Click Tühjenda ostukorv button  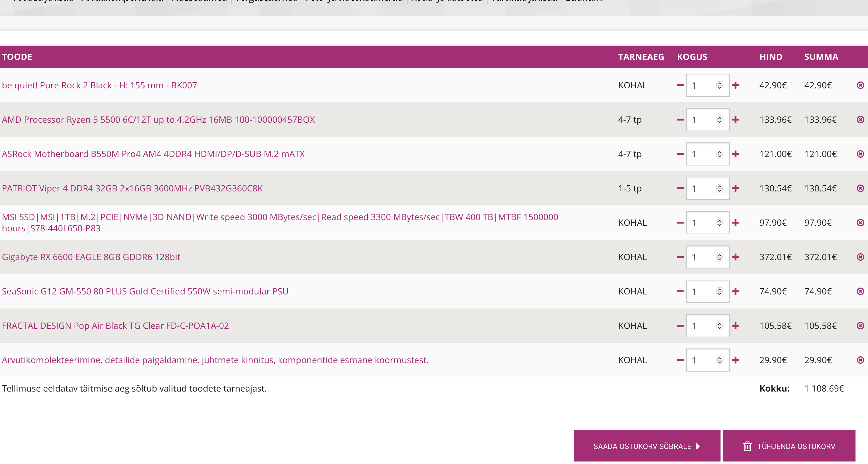click(789, 446)
